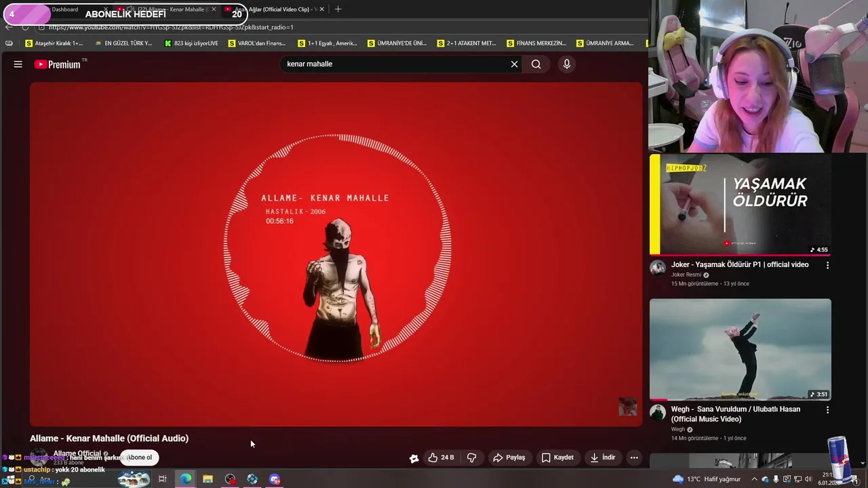
Task: Open File Explorer from taskbar
Action: 208,479
